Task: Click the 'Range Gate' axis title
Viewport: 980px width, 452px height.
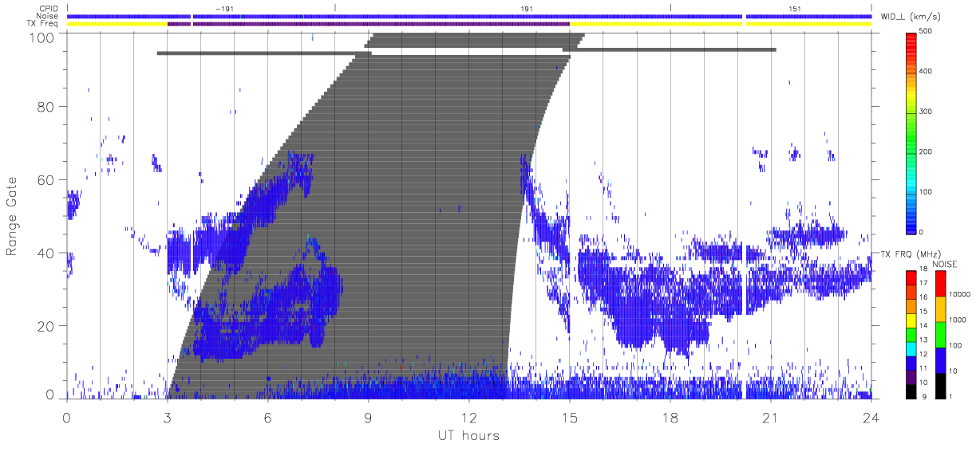Action: 13,214
